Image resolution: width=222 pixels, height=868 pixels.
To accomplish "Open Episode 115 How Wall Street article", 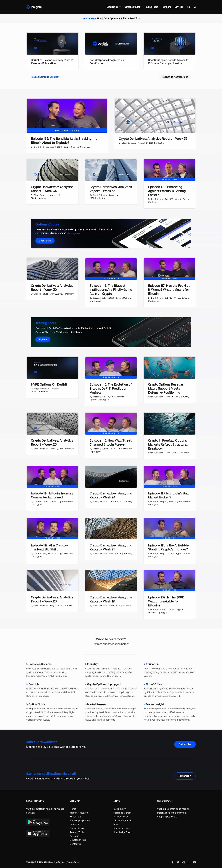I will [111, 442].
